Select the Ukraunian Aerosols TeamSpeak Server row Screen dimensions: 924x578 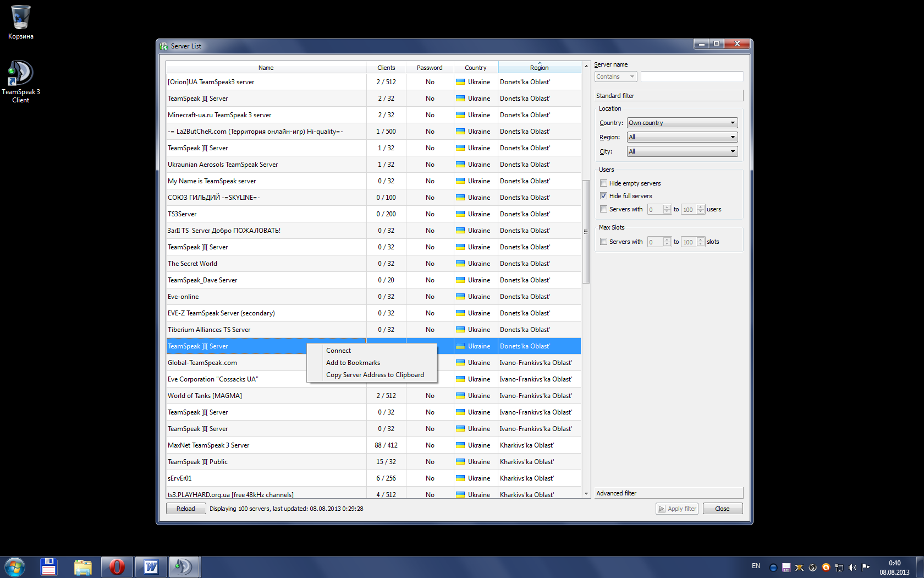click(373, 165)
